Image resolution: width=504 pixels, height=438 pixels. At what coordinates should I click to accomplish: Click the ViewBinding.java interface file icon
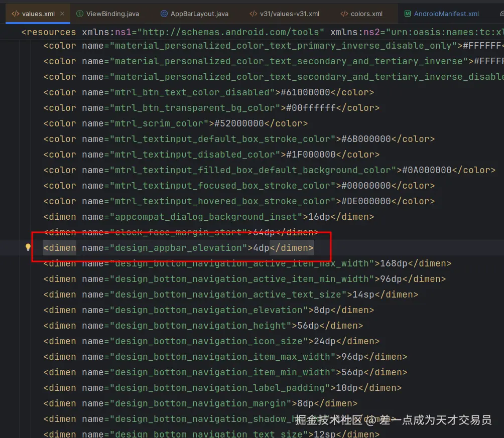(80, 14)
